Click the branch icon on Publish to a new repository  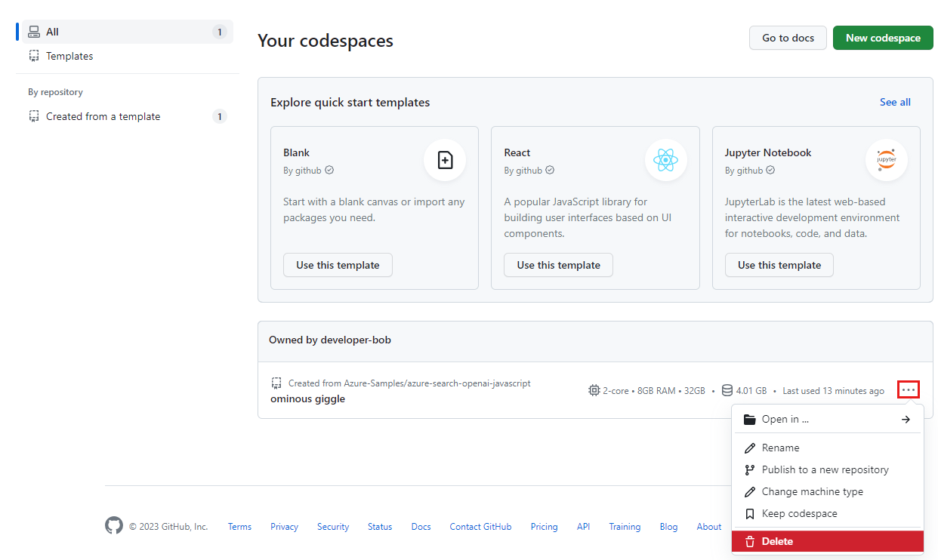point(750,469)
